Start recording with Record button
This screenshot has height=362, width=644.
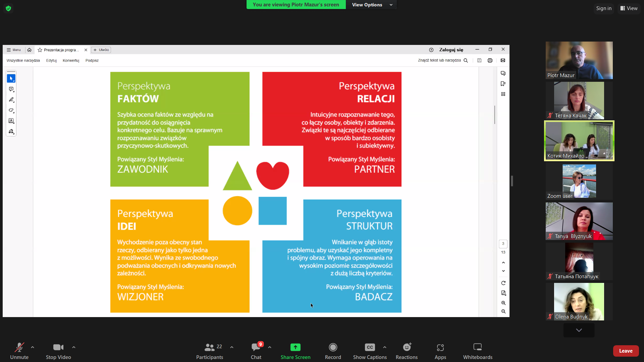tap(333, 351)
